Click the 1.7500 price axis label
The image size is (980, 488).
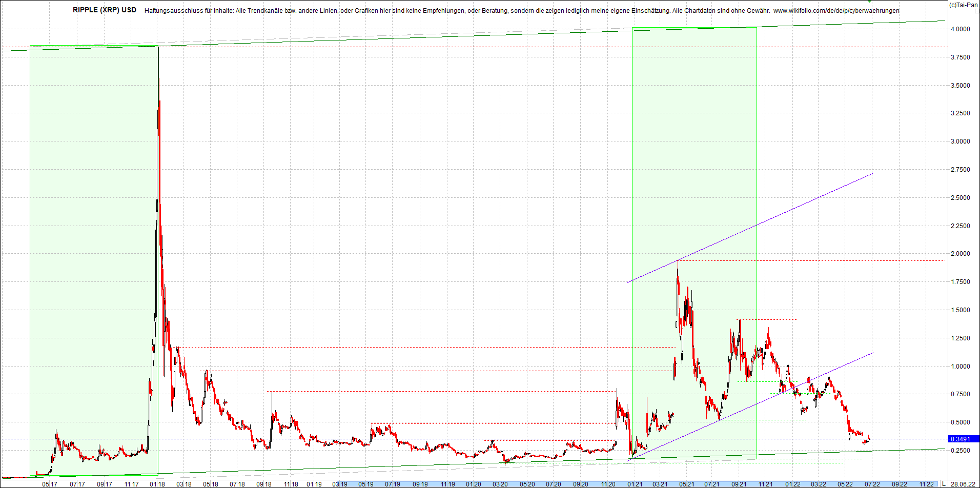(961, 282)
